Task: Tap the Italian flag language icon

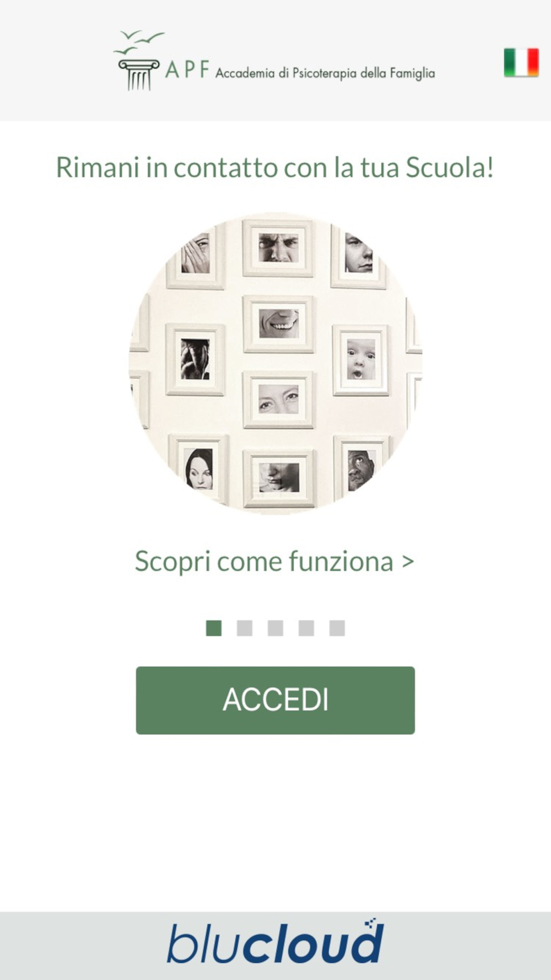Action: point(521,62)
